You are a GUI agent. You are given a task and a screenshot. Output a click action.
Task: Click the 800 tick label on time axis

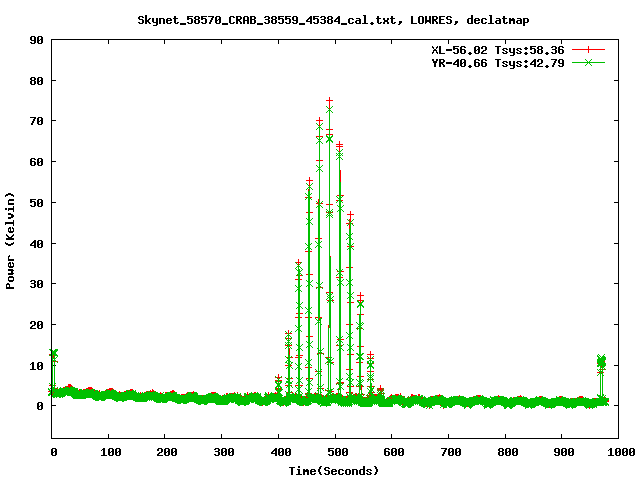click(508, 452)
